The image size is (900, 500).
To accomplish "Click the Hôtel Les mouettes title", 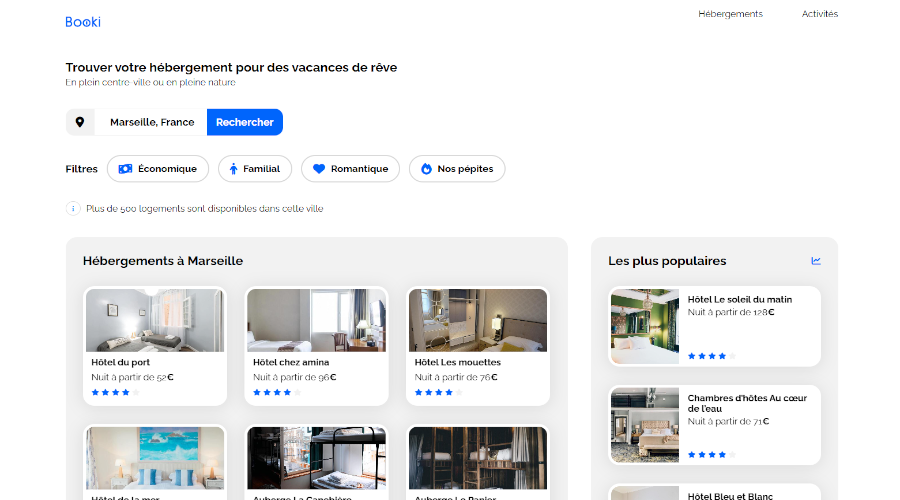I will pyautogui.click(x=457, y=362).
